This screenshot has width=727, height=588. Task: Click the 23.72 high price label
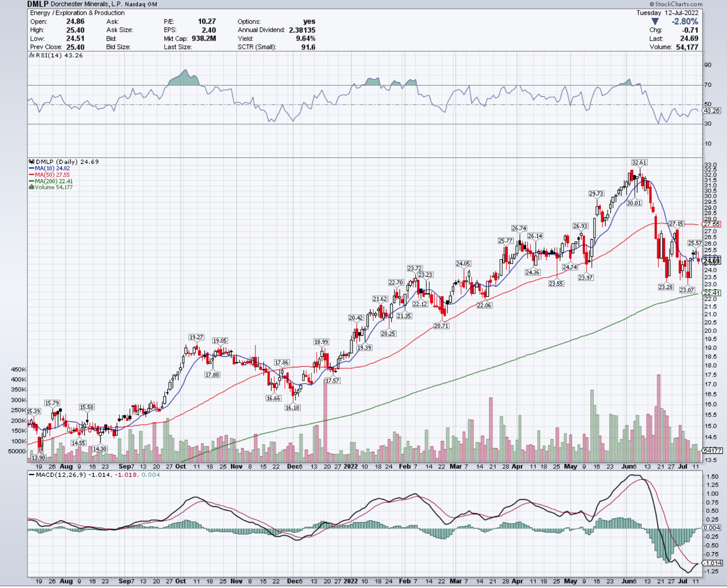(415, 268)
